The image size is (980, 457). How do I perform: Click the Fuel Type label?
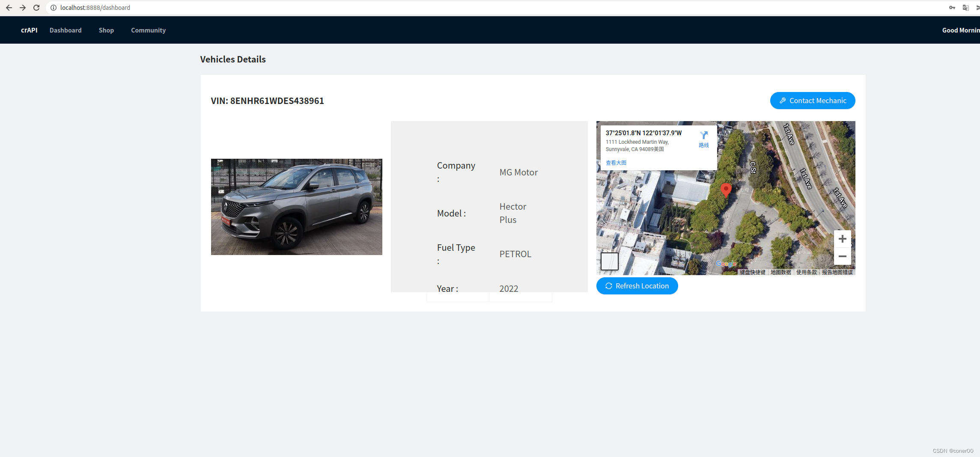456,254
